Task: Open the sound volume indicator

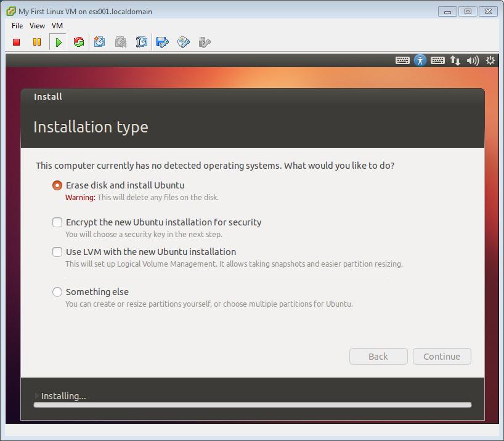Action: click(473, 60)
